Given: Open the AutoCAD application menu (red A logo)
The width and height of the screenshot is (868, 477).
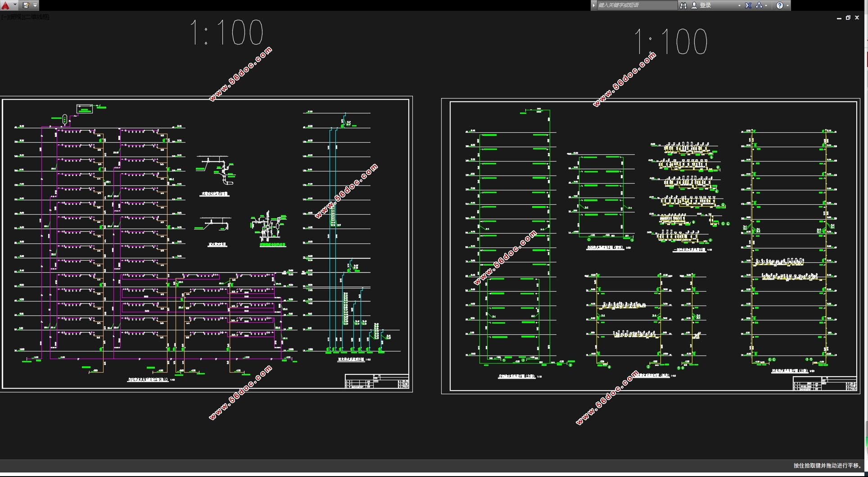Looking at the screenshot, I should [5, 5].
